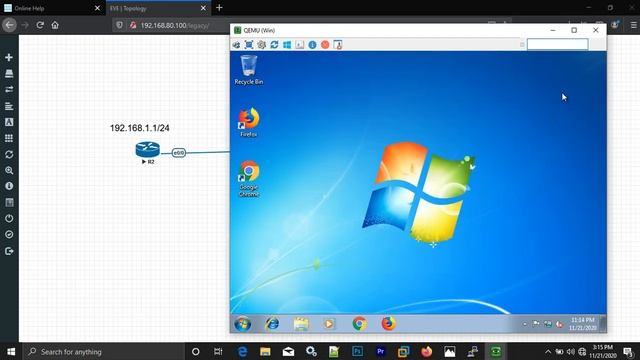The width and height of the screenshot is (640, 360).
Task: Select the Recycle Bin icon on Windows 7 desktop
Action: point(249,70)
